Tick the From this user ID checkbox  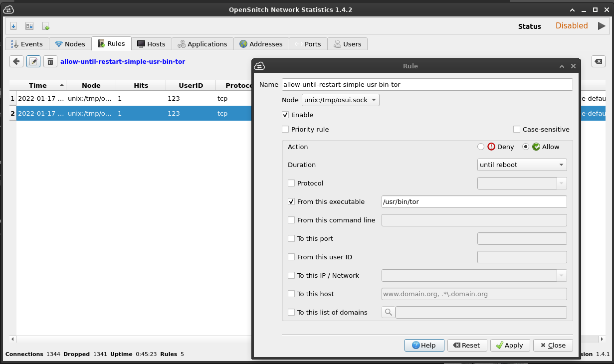[x=291, y=257]
